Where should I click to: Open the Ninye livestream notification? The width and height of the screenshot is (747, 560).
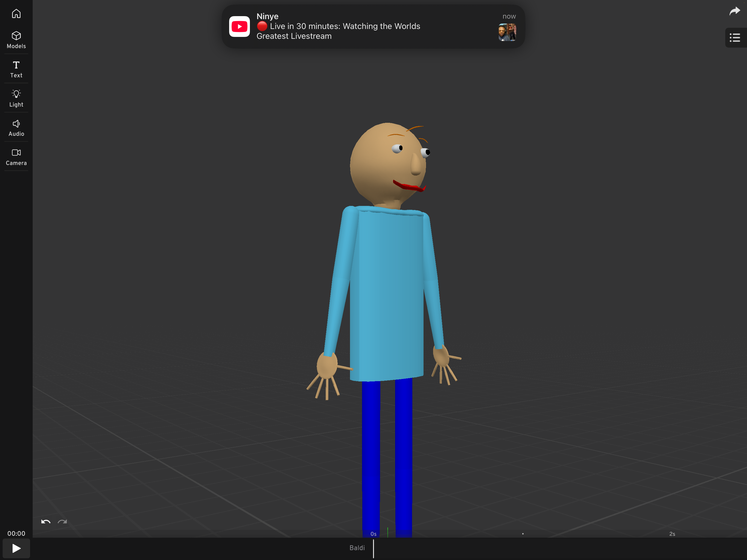[372, 26]
